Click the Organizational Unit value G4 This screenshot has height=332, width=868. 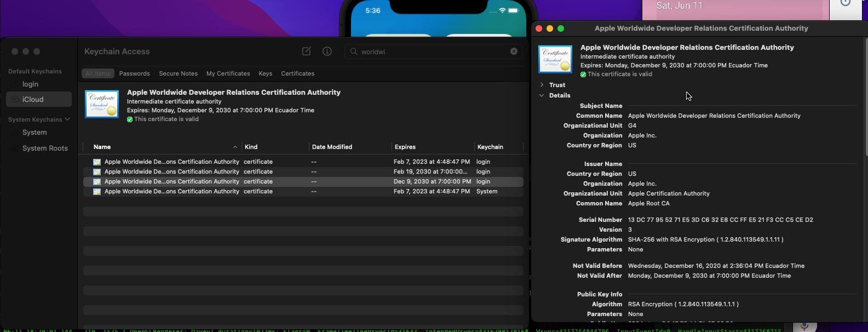coord(632,125)
